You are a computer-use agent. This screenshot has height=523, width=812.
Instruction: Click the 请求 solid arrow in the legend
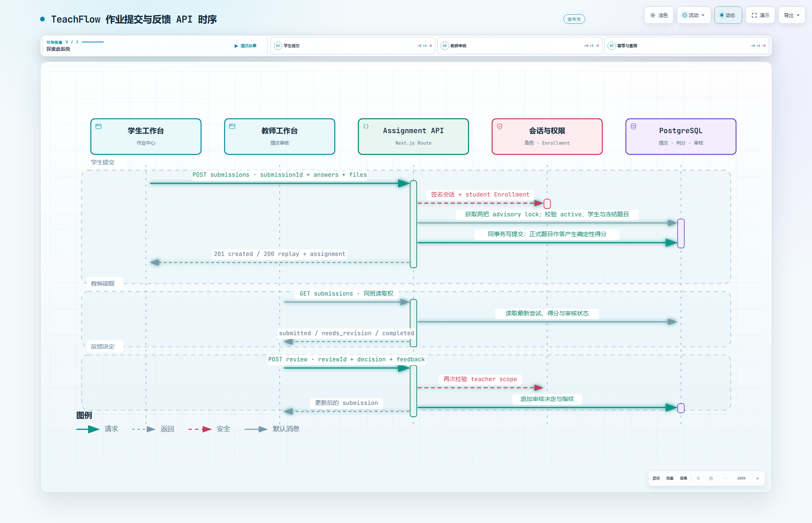pos(88,429)
